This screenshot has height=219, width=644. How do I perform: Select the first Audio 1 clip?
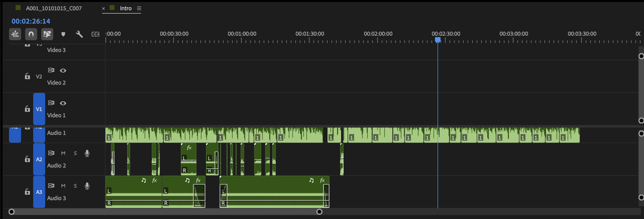click(134, 135)
